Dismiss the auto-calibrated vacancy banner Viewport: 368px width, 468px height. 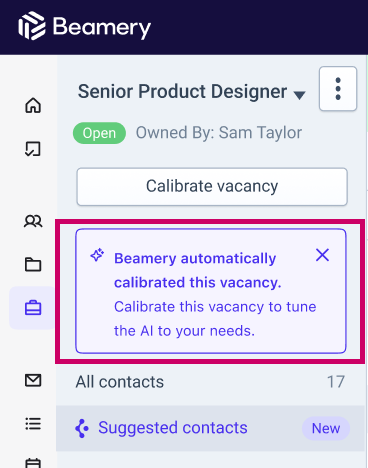[x=322, y=255]
